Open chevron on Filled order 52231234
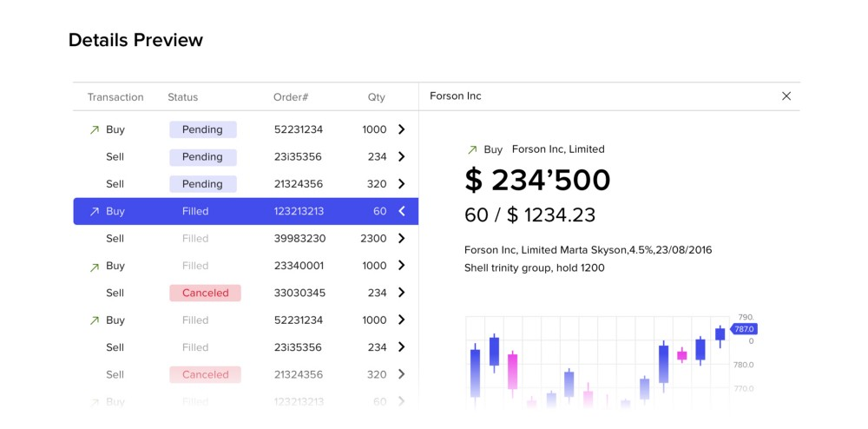 (401, 320)
